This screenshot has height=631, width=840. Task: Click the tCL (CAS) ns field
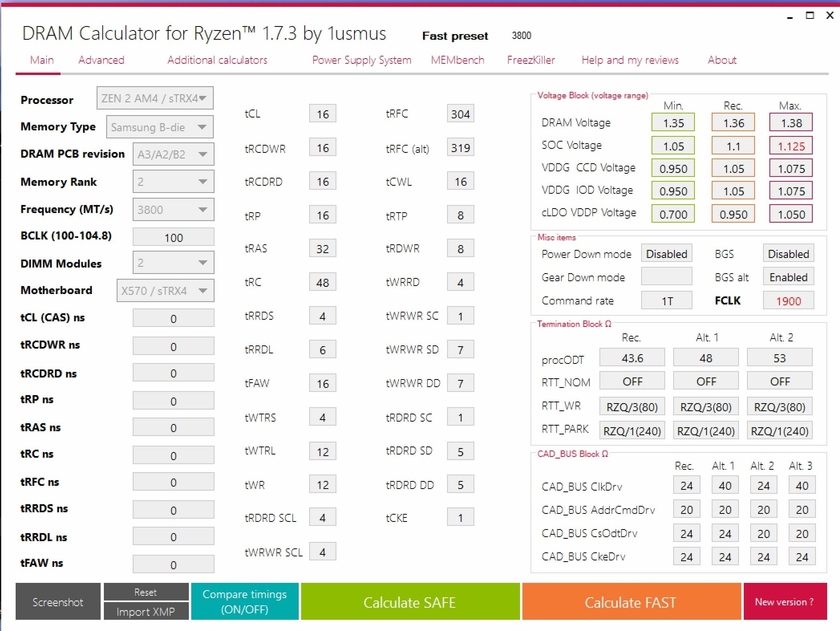(x=173, y=319)
